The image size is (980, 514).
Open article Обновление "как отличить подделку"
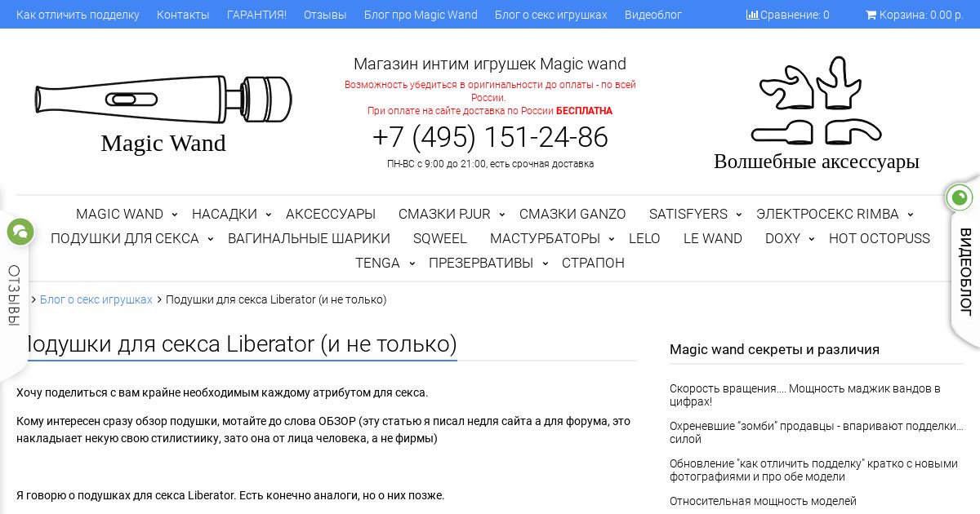coord(813,470)
